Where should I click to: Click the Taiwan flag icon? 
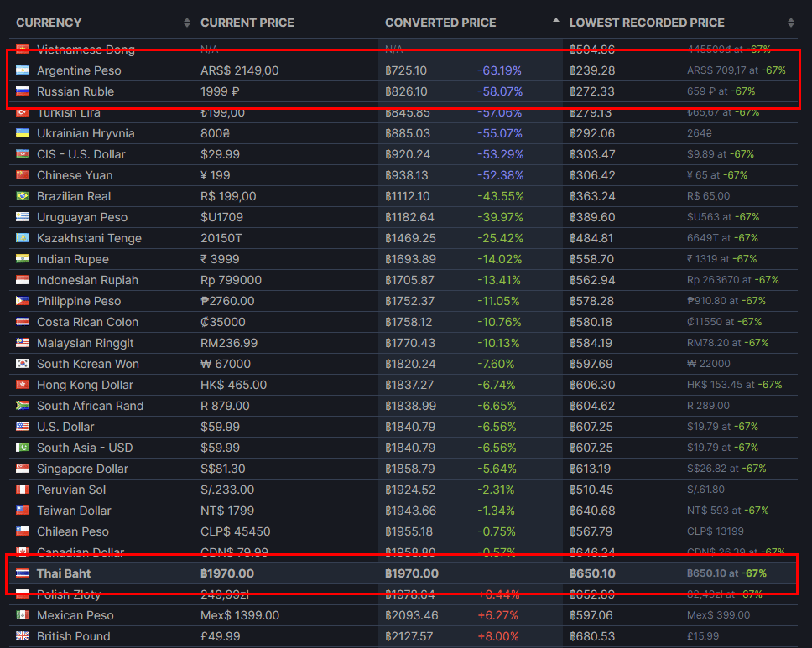click(x=23, y=511)
